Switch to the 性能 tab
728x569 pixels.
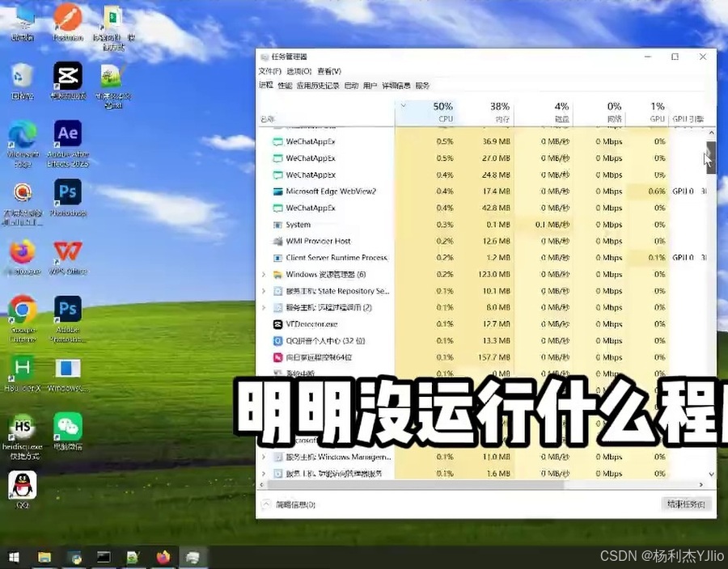pos(285,86)
